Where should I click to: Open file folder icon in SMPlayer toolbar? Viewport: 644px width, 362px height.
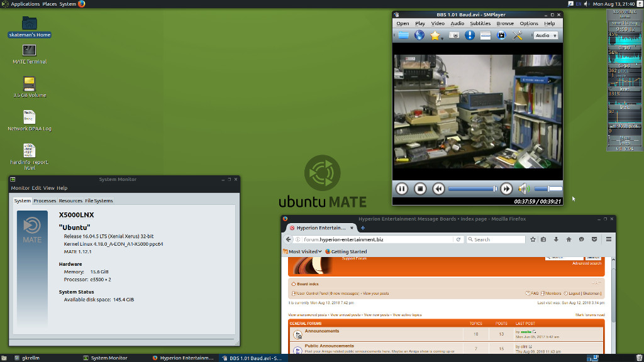click(404, 35)
